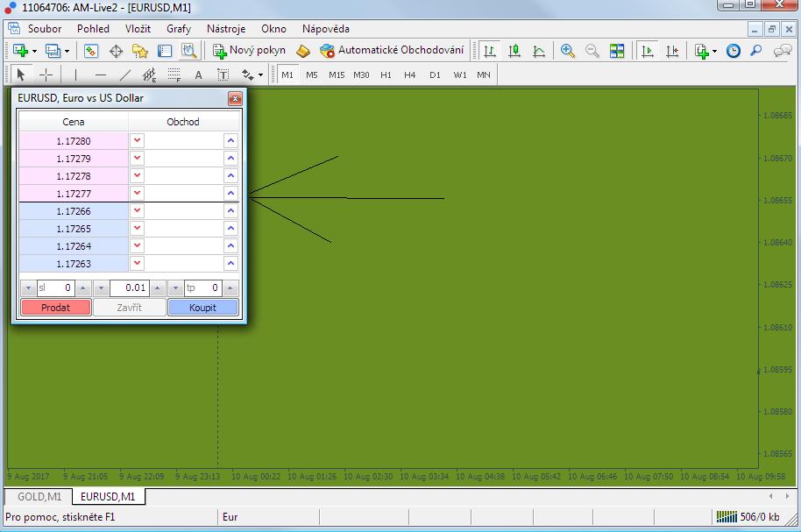This screenshot has width=801, height=532.
Task: Open the periods clock icon
Action: 733,51
